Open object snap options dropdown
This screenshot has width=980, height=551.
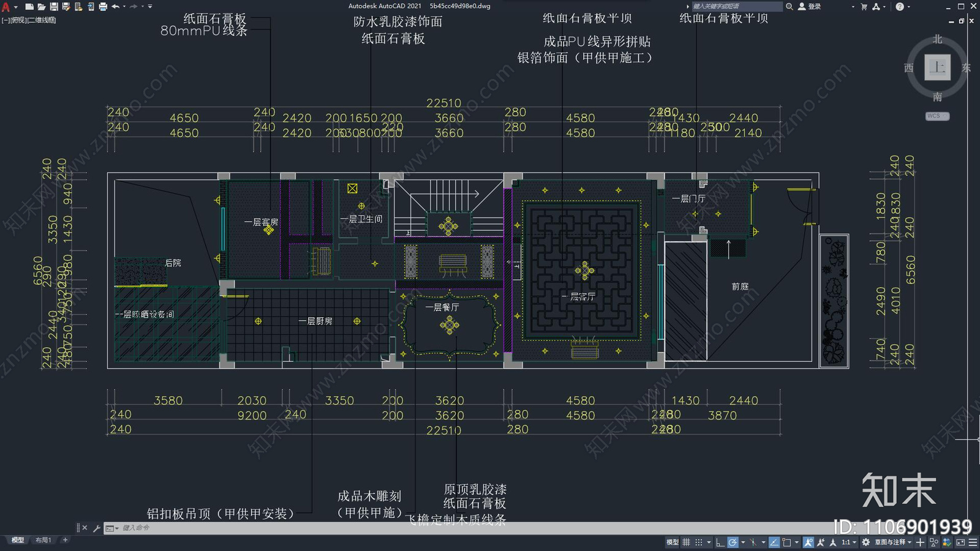tap(797, 542)
